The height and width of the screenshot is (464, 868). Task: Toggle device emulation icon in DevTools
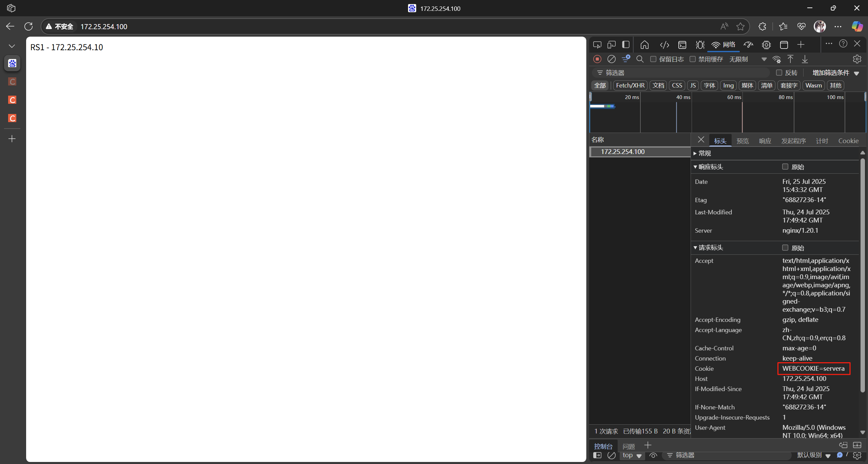[x=612, y=45]
